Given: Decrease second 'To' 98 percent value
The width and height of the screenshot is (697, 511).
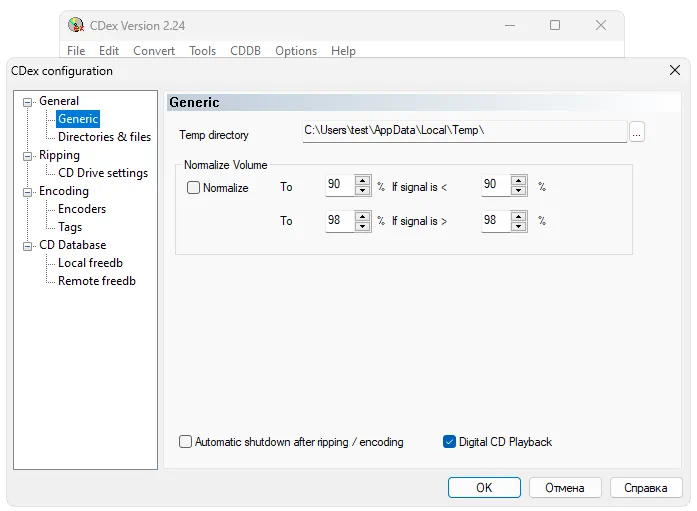Looking at the screenshot, I should [363, 227].
